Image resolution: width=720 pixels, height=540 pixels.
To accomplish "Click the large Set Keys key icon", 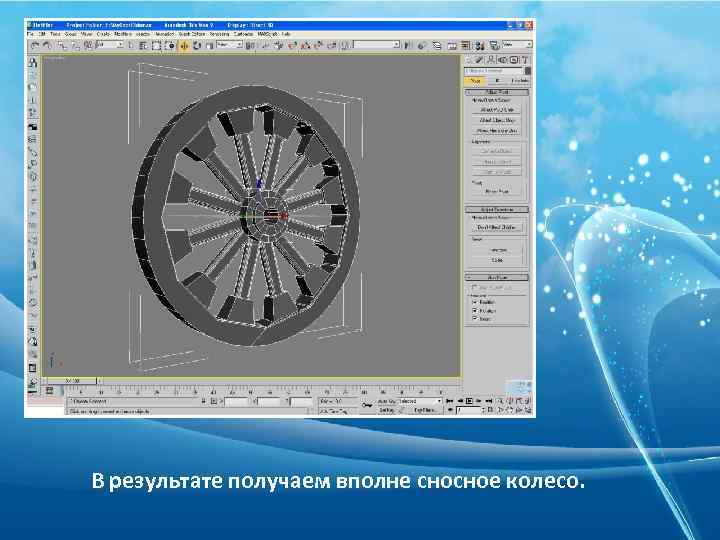I will [x=366, y=405].
